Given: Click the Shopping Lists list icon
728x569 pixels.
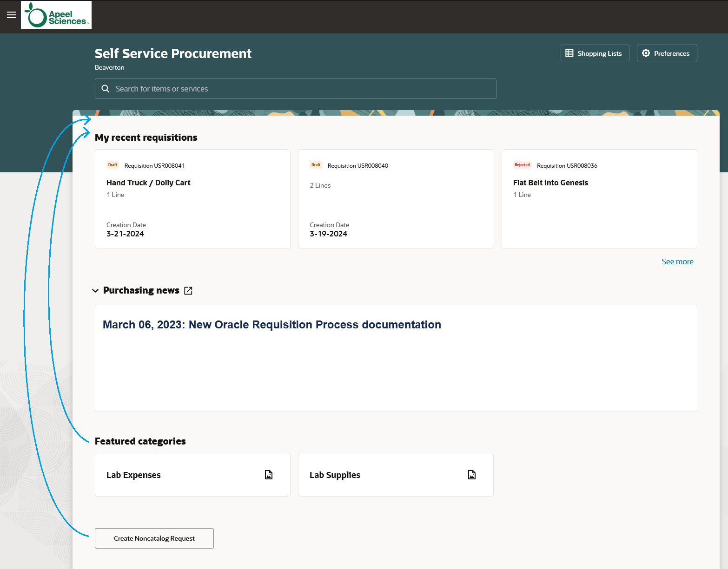Looking at the screenshot, I should (x=569, y=53).
